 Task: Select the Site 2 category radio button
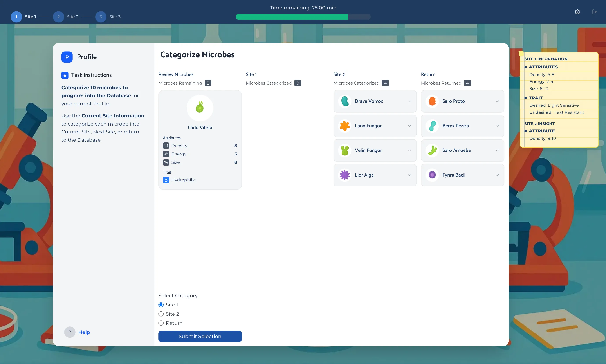point(161,314)
